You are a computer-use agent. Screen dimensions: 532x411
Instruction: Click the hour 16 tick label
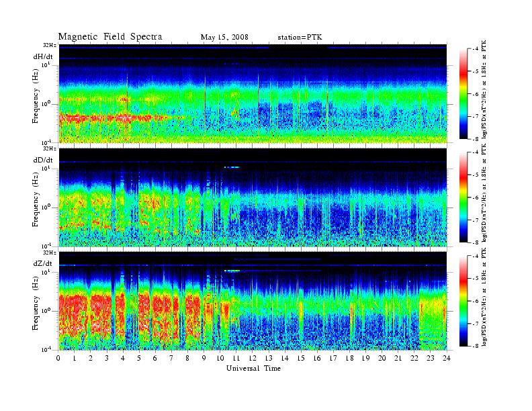click(317, 358)
